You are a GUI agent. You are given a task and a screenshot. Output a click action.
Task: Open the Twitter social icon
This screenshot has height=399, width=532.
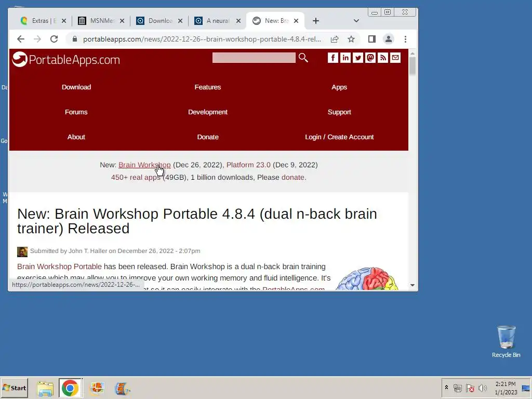click(x=357, y=58)
